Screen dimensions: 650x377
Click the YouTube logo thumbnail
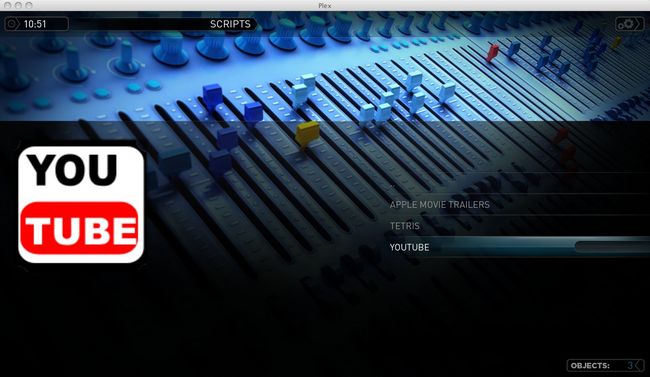[81, 204]
